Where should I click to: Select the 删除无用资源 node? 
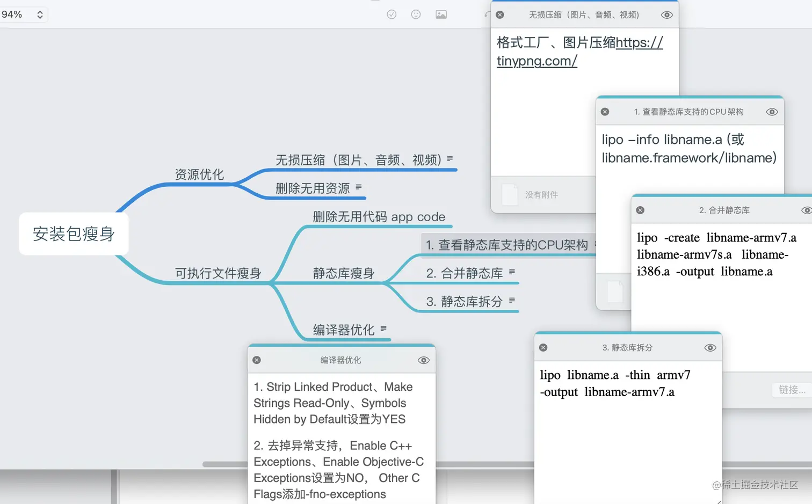[313, 188]
